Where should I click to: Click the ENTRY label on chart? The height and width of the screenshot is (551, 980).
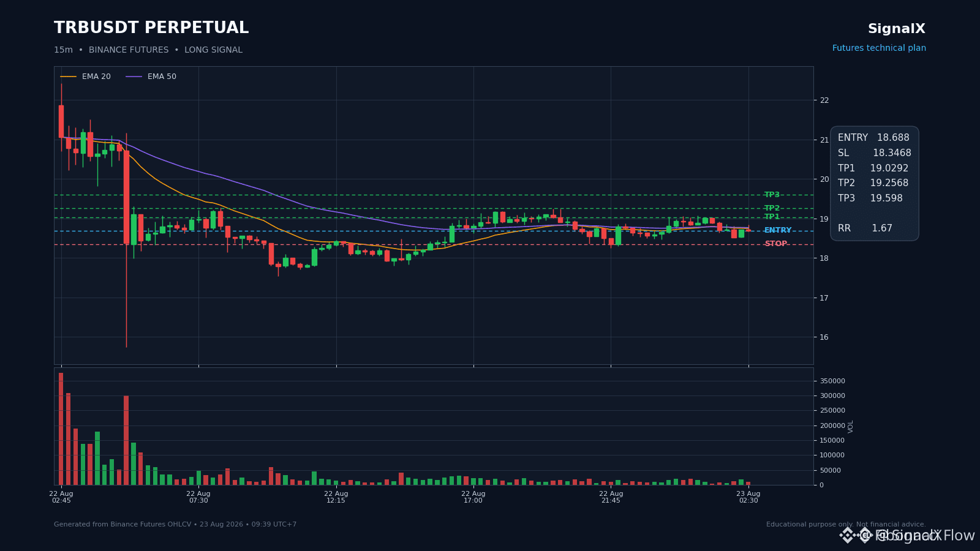[x=778, y=230]
